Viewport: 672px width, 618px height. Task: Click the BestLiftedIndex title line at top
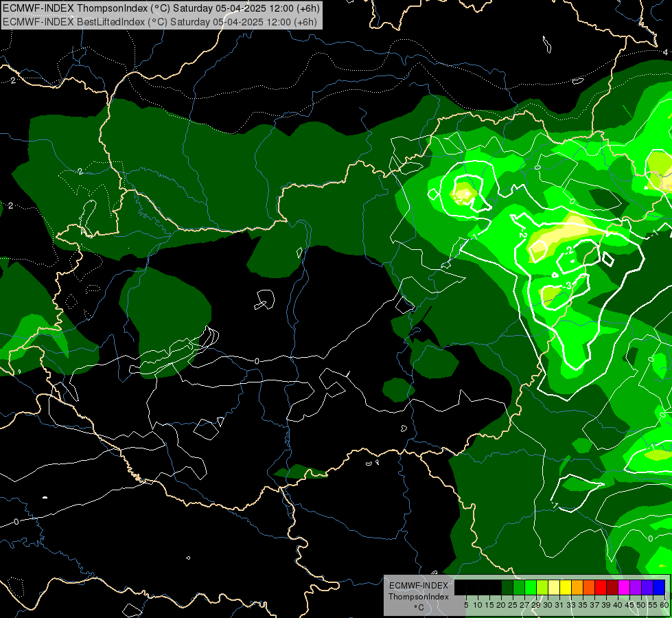159,22
